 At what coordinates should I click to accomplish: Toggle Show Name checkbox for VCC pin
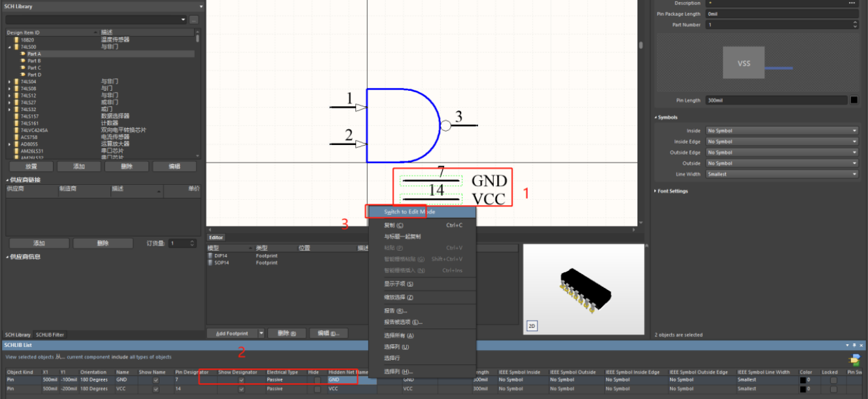pyautogui.click(x=155, y=389)
